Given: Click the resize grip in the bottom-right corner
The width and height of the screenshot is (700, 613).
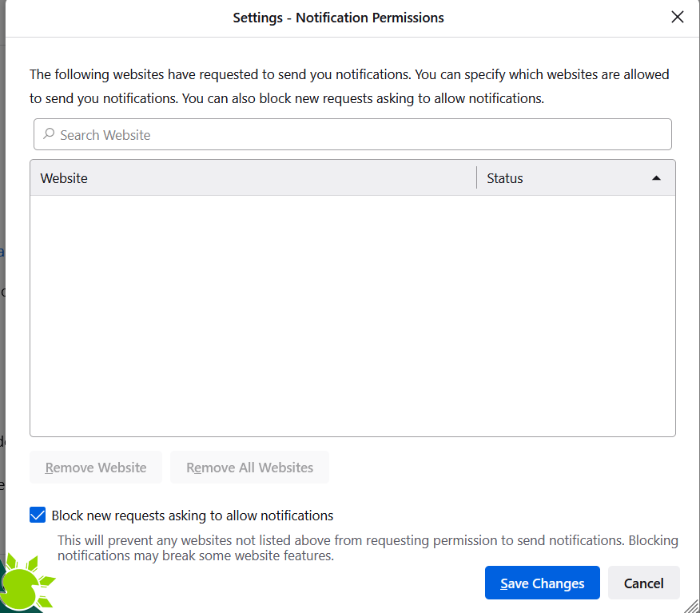Looking at the screenshot, I should [692, 606].
